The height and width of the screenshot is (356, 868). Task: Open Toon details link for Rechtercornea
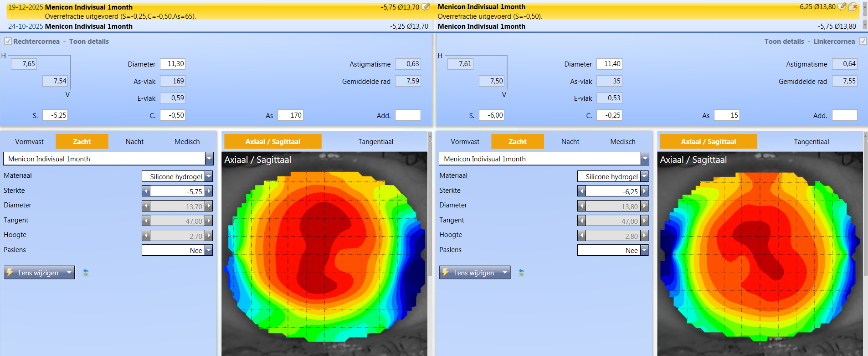89,41
